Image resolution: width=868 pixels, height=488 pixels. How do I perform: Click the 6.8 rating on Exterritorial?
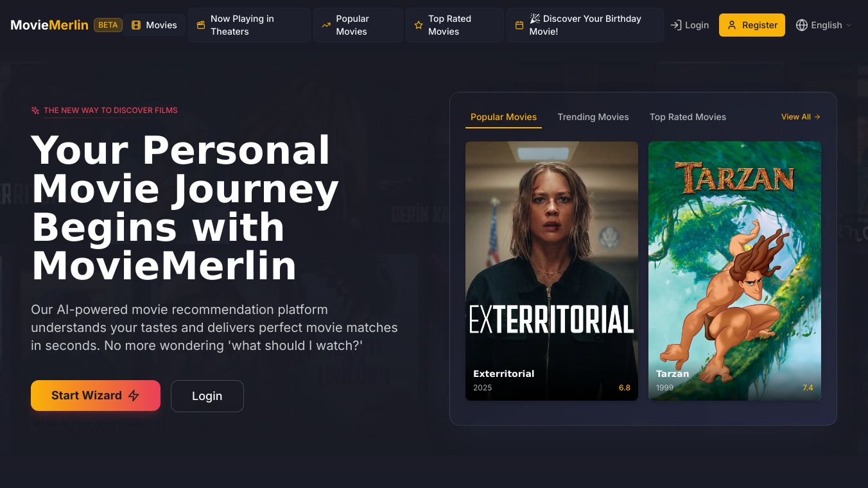(x=625, y=388)
